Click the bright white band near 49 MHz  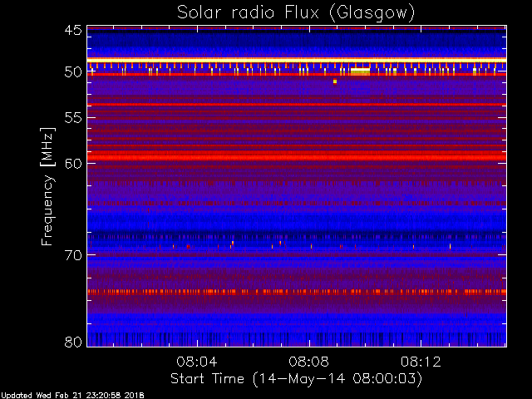click(297, 60)
